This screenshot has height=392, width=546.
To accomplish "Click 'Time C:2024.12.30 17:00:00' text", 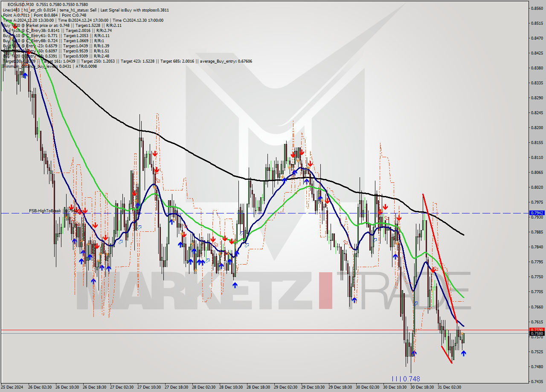I will [x=138, y=20].
